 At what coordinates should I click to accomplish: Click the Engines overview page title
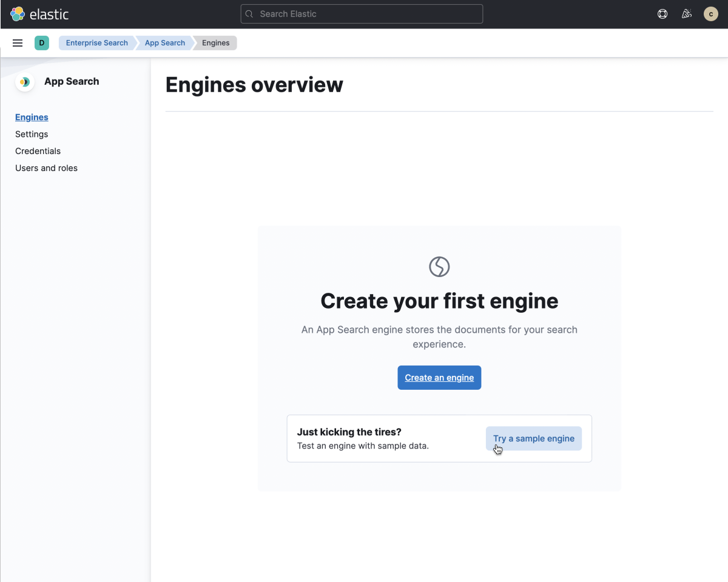pos(254,84)
